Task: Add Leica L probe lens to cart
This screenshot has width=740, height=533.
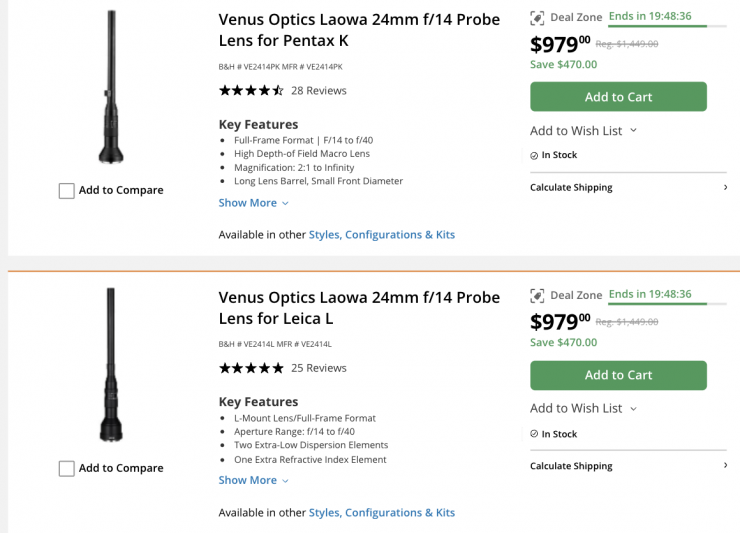Action: (618, 375)
